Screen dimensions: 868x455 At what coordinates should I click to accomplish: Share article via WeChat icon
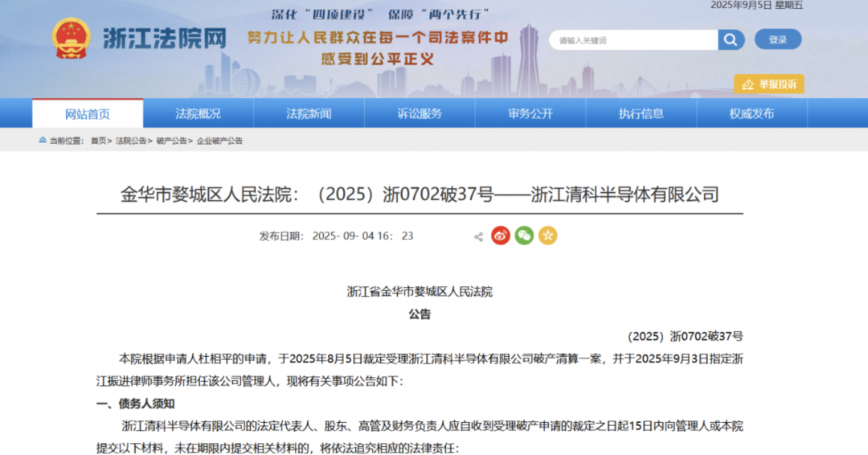click(x=524, y=236)
